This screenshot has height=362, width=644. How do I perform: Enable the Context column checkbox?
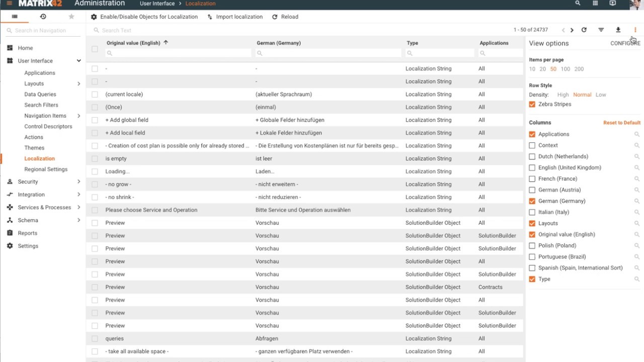(x=532, y=145)
